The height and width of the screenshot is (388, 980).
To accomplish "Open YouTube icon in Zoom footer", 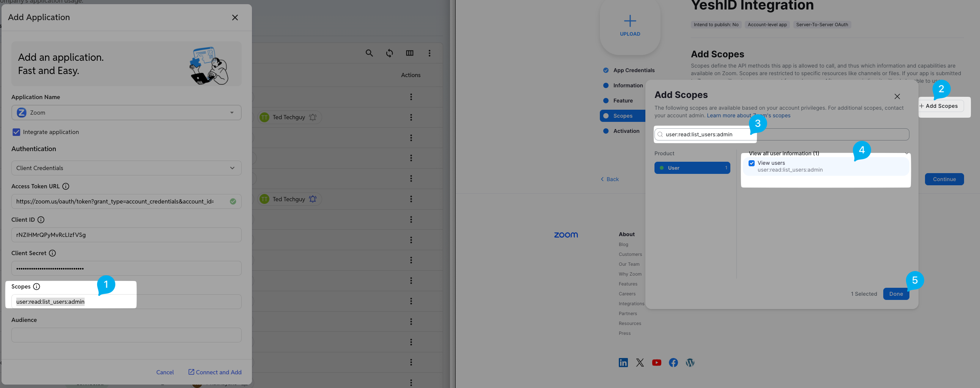I will coord(657,363).
